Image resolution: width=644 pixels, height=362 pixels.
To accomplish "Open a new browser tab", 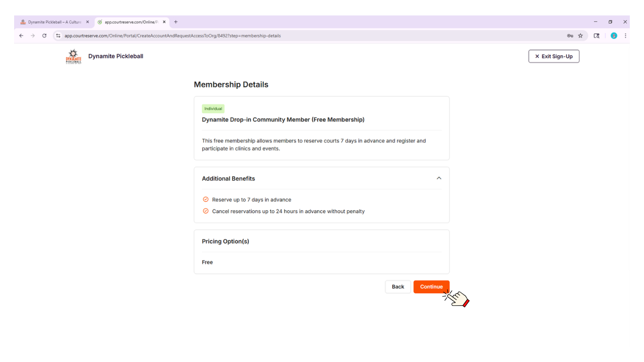I will pos(176,22).
